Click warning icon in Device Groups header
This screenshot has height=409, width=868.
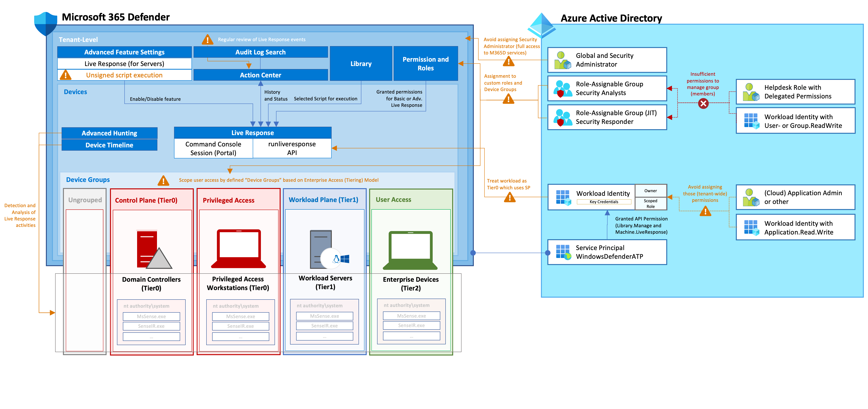click(x=163, y=180)
